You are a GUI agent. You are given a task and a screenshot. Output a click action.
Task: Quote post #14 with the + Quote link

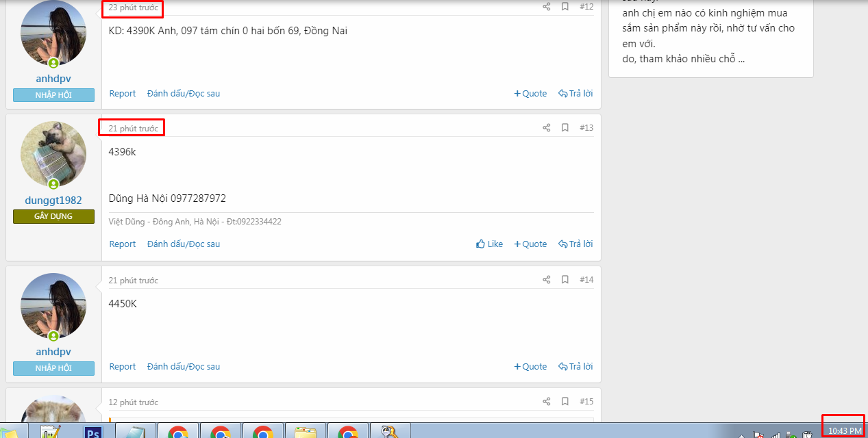[530, 367]
